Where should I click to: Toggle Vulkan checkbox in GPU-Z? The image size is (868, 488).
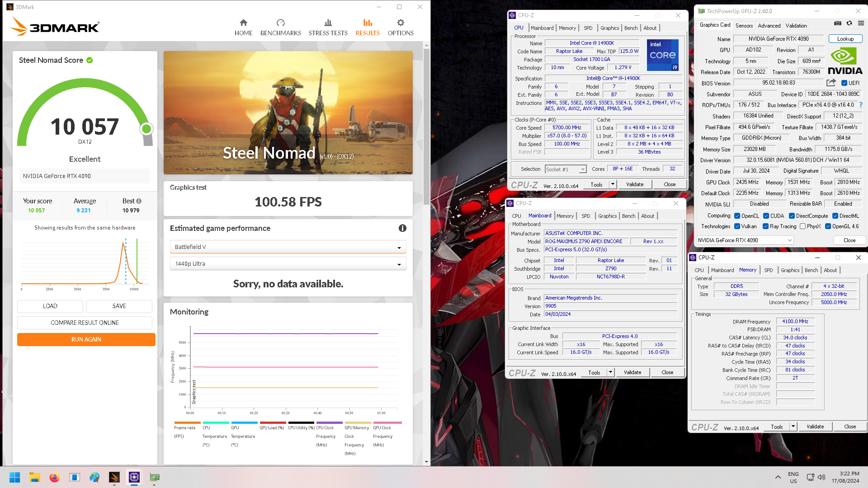737,226
